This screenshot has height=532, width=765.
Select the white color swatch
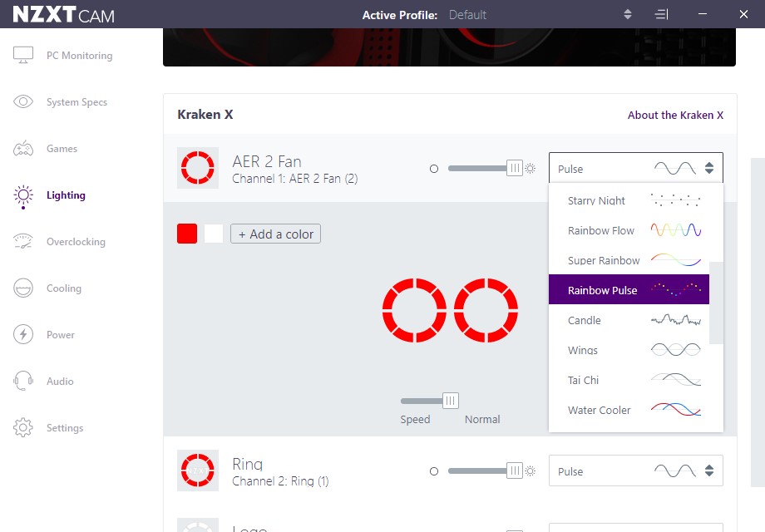[x=214, y=234]
